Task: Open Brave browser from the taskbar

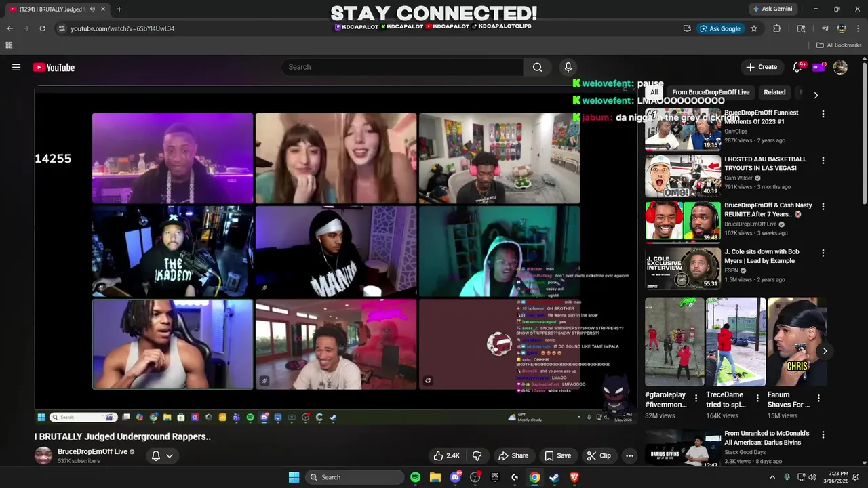Action: [574, 477]
